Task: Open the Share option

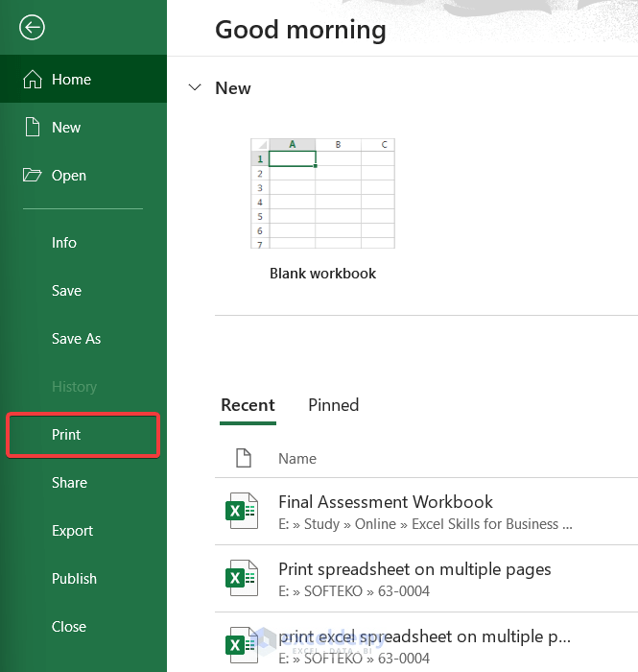Action: click(x=69, y=483)
